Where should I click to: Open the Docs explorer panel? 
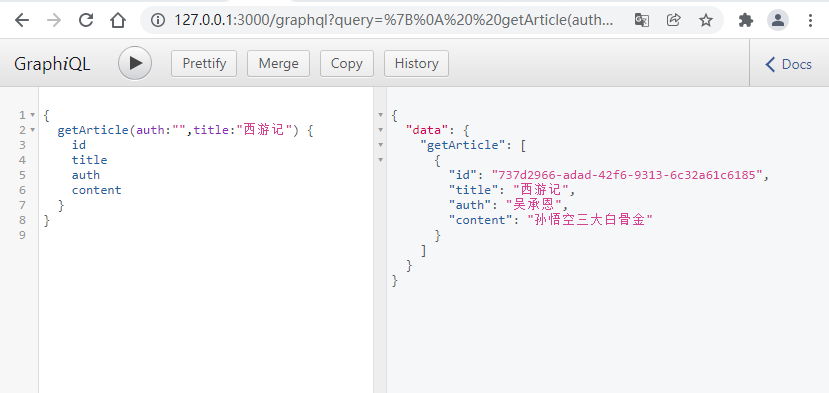click(x=789, y=65)
